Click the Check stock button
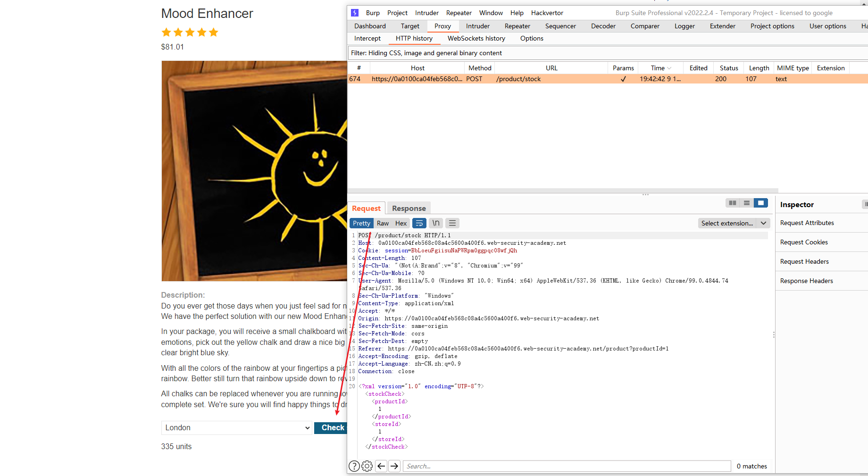This screenshot has width=868, height=476. click(x=331, y=427)
